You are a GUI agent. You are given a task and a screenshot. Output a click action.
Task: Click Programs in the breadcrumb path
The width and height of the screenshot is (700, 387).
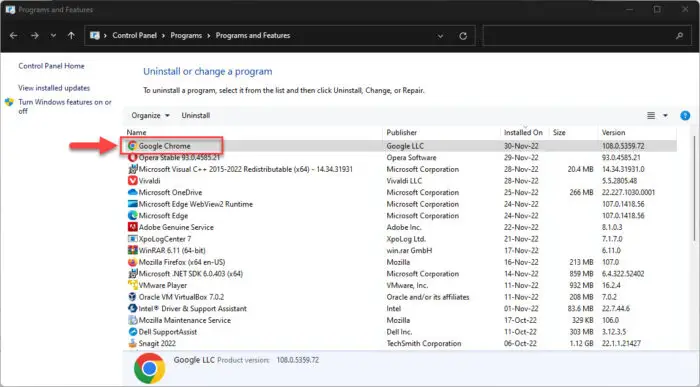[x=186, y=36]
